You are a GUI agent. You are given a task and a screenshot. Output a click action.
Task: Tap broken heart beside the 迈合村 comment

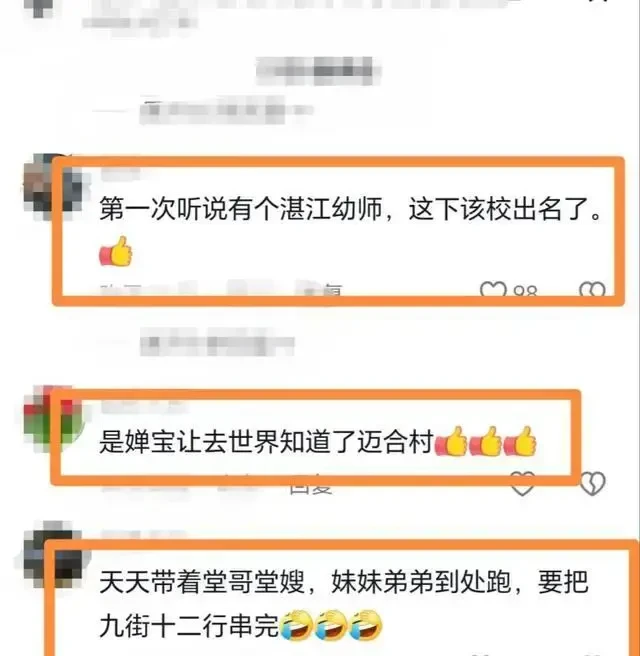pyautogui.click(x=593, y=484)
